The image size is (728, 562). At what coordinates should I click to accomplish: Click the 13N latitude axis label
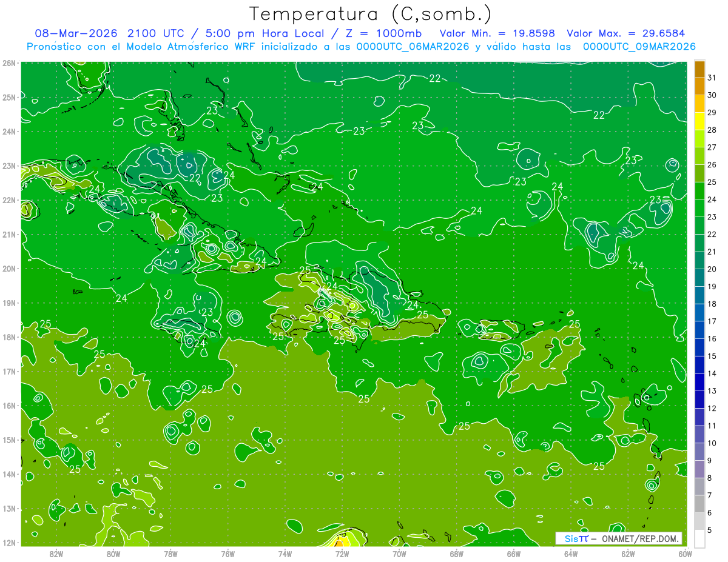pos(9,508)
